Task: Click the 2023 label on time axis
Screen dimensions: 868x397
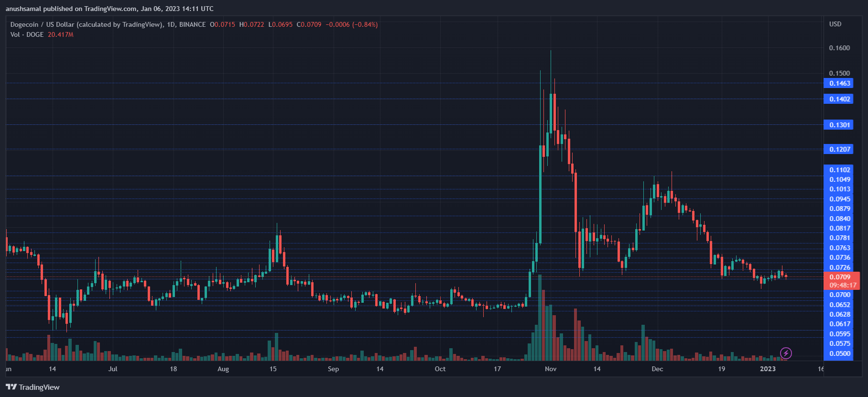Action: (x=768, y=369)
